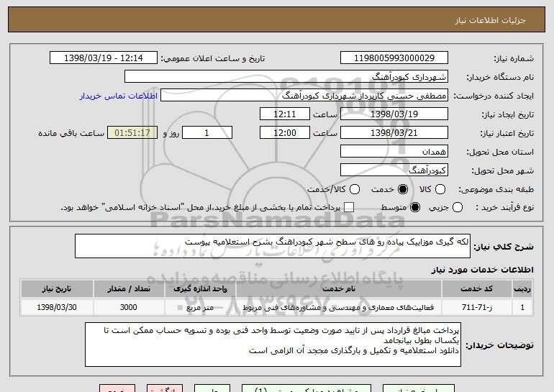Screen dimensions: 554x392
Task: Open the view attached documents (1) button
Action: coord(306,388)
